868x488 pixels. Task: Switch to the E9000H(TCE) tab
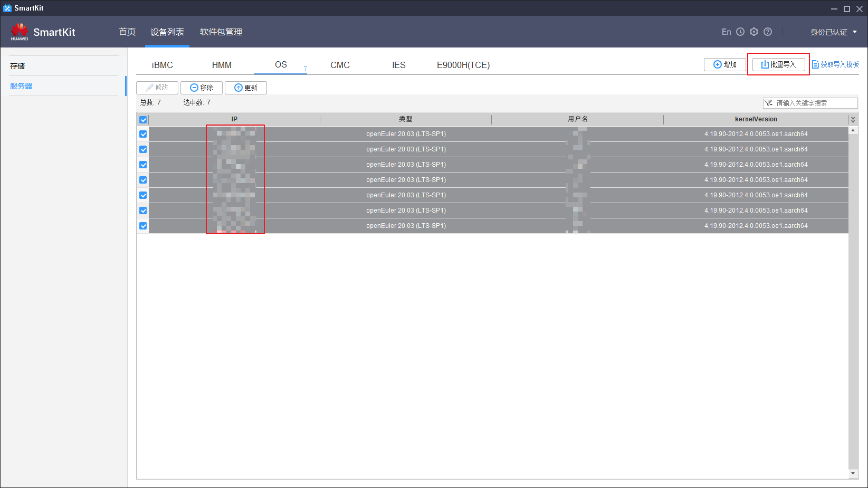[x=463, y=65]
